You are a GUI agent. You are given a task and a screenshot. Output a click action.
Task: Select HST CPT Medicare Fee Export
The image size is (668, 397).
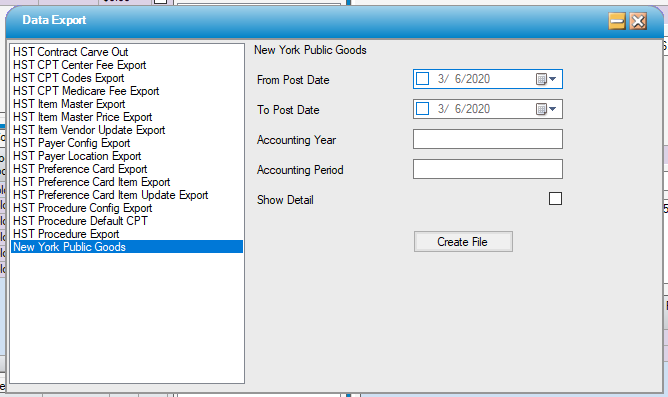click(127, 91)
